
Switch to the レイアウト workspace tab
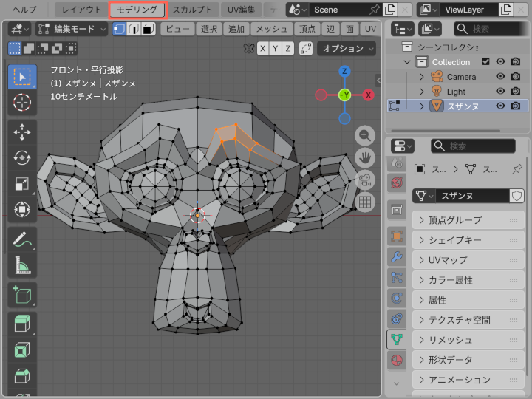tap(81, 10)
